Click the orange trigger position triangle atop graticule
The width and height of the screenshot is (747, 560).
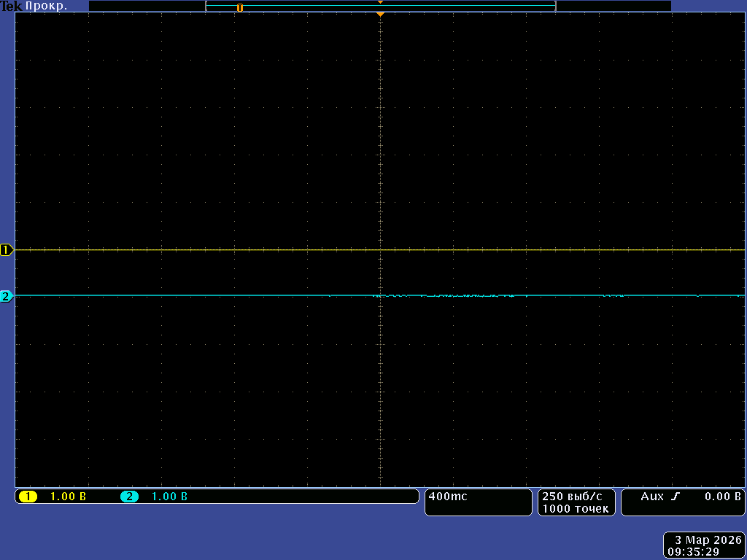click(x=380, y=14)
